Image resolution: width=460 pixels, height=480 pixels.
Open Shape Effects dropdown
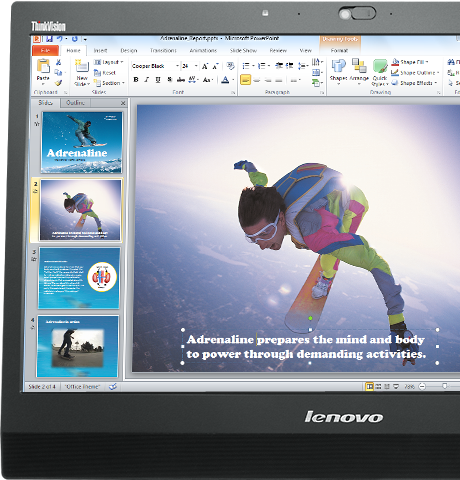pos(414,83)
